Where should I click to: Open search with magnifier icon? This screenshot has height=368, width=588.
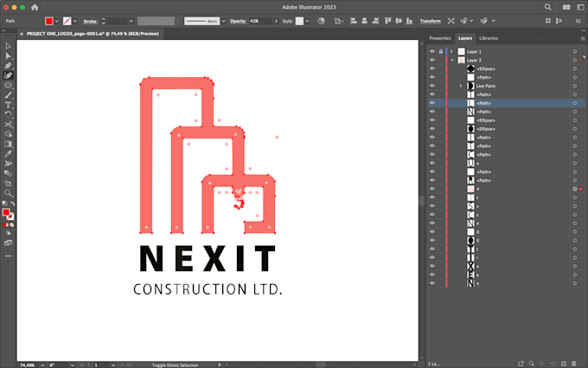click(547, 7)
